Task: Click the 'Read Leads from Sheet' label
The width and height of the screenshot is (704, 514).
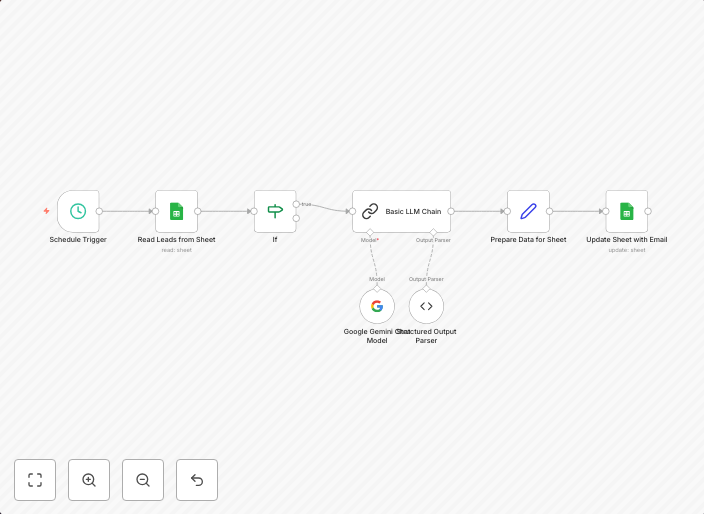Action: [x=176, y=240]
